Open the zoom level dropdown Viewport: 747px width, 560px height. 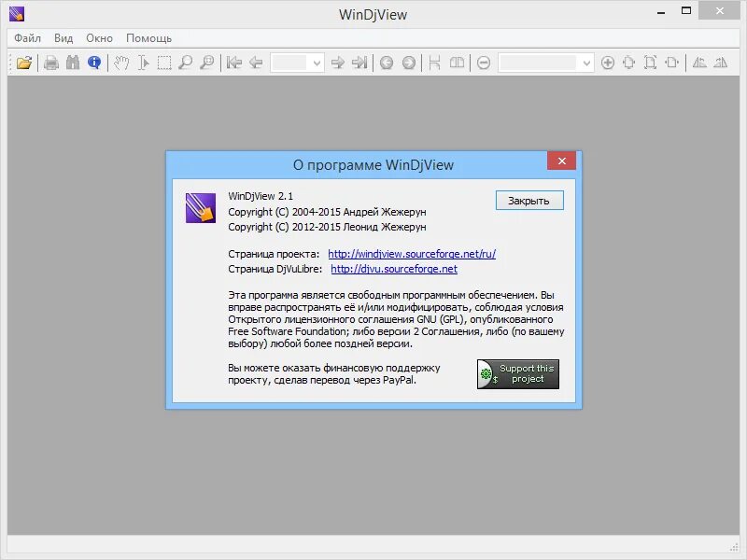(586, 63)
